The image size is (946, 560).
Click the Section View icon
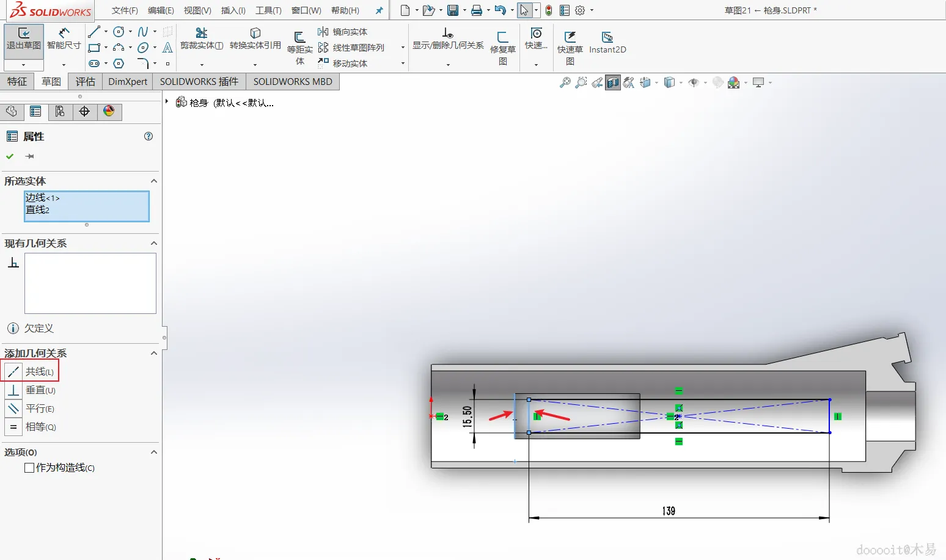[613, 82]
